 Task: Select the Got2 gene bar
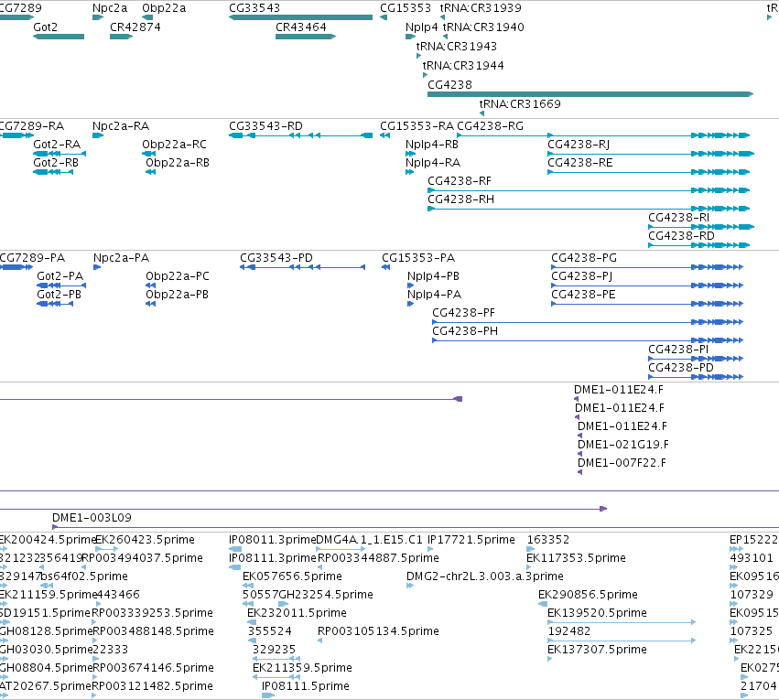click(59, 37)
